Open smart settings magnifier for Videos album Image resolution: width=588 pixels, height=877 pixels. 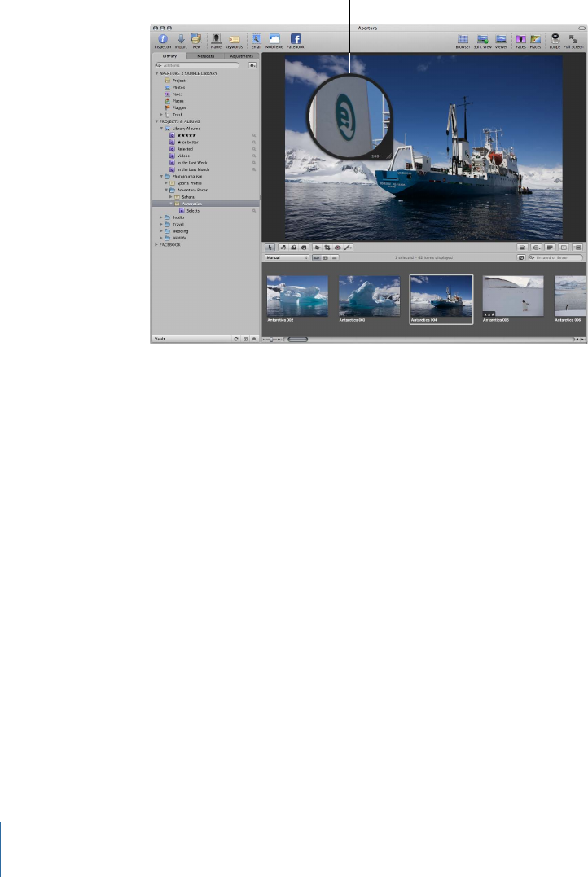coord(253,156)
